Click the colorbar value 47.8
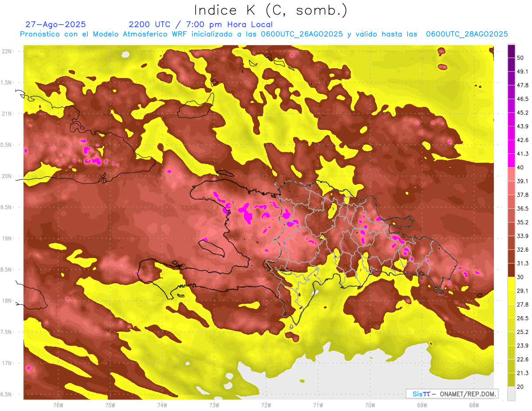The height and width of the screenshot is (411, 532). pos(523,85)
